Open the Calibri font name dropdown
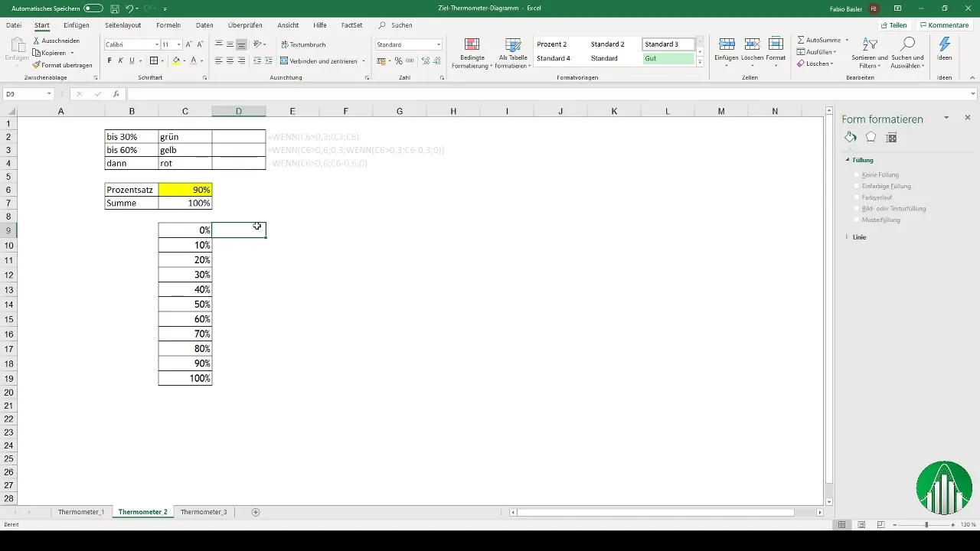Screen dimensions: 980x551 (155, 44)
